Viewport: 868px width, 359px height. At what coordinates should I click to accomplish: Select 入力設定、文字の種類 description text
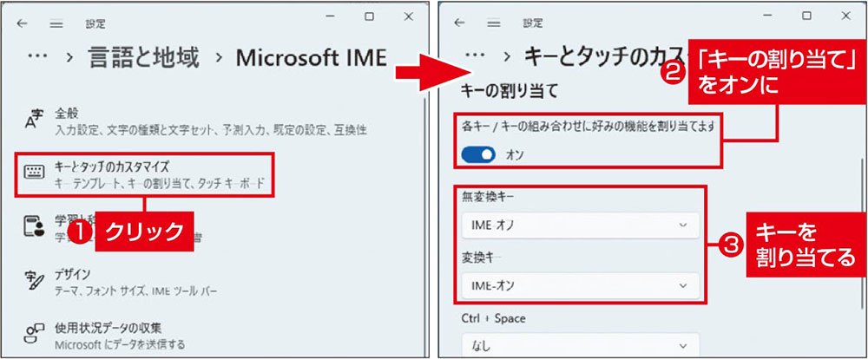[x=210, y=131]
